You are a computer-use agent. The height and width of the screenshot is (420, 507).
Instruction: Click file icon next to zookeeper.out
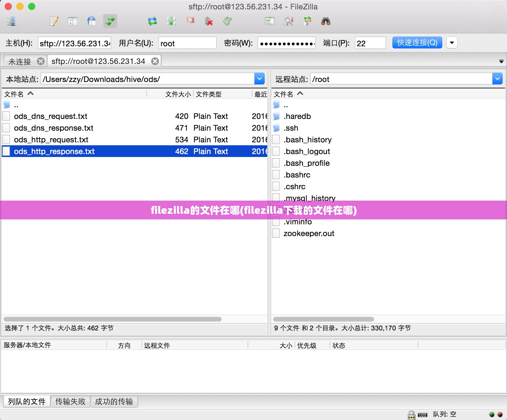pos(276,233)
